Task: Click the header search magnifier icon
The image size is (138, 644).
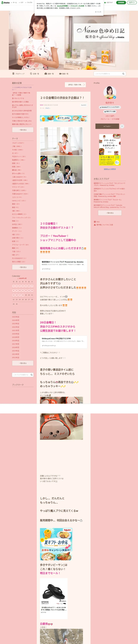Action: pos(123,74)
